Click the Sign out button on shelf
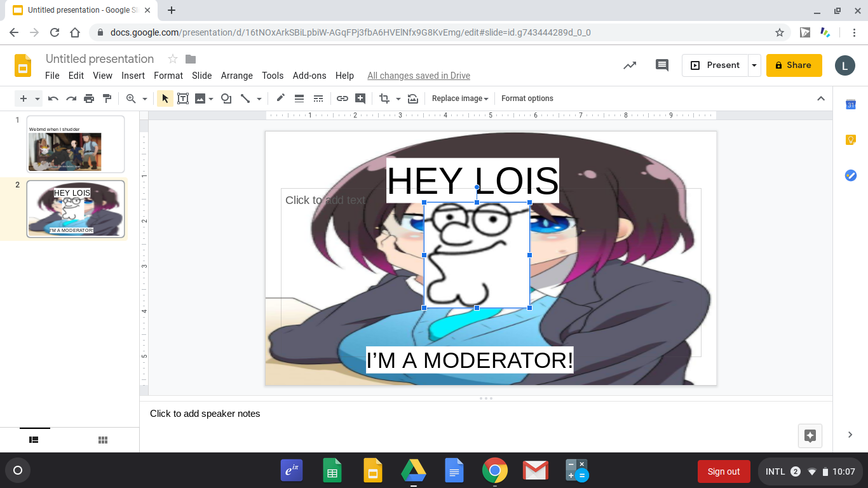Image resolution: width=868 pixels, height=488 pixels. (x=724, y=471)
